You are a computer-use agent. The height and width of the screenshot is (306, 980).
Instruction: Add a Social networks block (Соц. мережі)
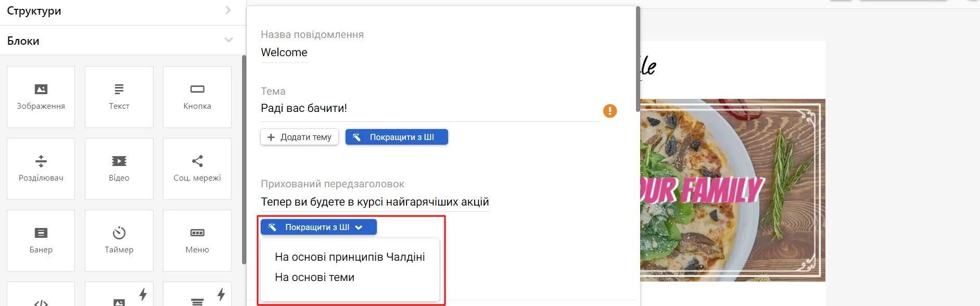197,169
